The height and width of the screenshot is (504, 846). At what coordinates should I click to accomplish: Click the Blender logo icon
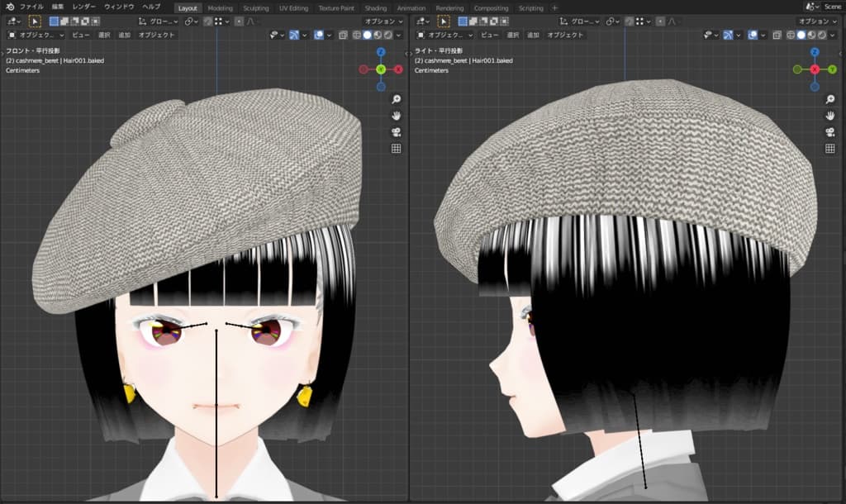8,7
